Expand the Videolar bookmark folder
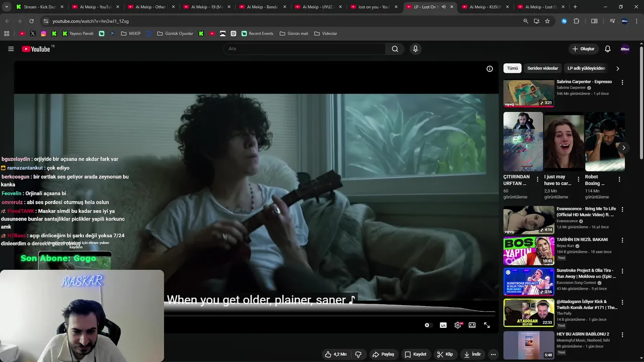This screenshot has width=644, height=362. (326, 34)
